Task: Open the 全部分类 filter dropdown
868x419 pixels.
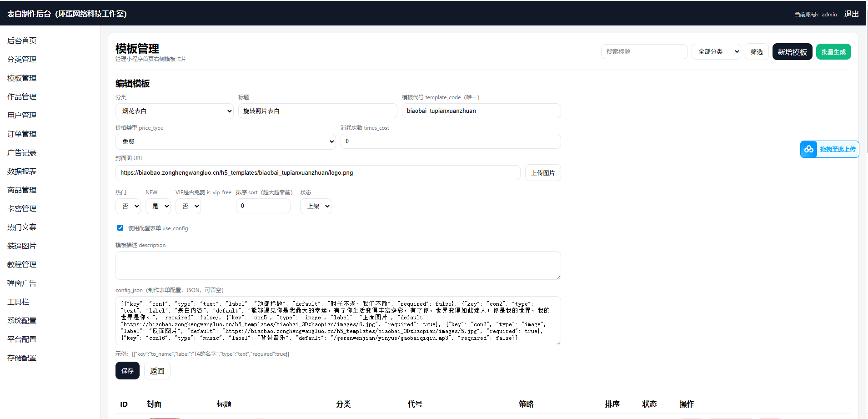Action: pos(716,52)
